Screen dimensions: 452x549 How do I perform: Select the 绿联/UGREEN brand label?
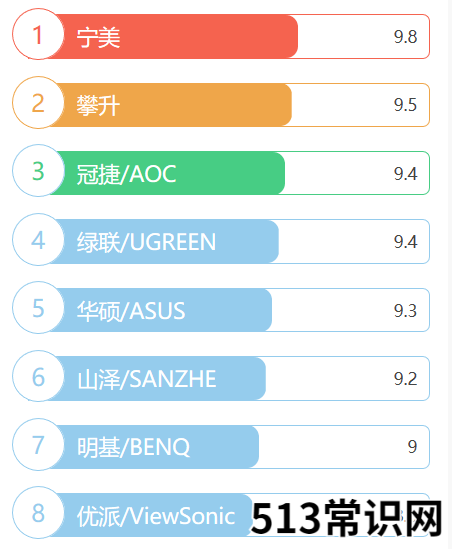coord(146,242)
